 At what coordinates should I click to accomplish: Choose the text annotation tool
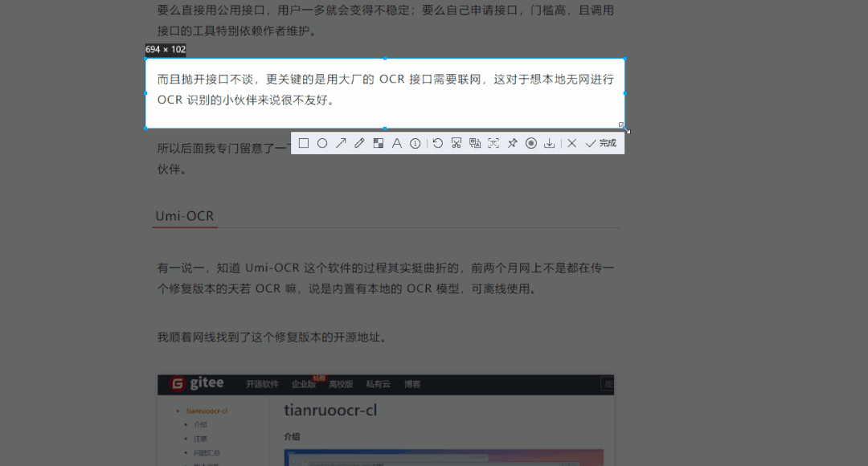pyautogui.click(x=398, y=142)
